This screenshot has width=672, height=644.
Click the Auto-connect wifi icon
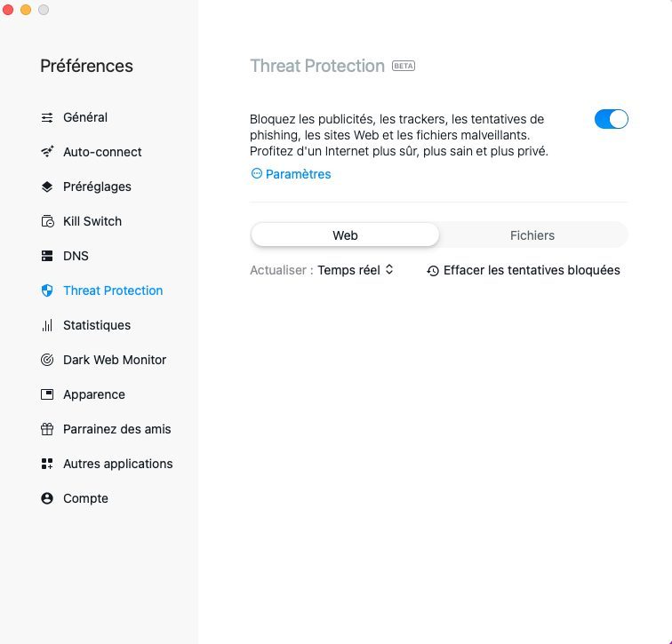click(47, 152)
